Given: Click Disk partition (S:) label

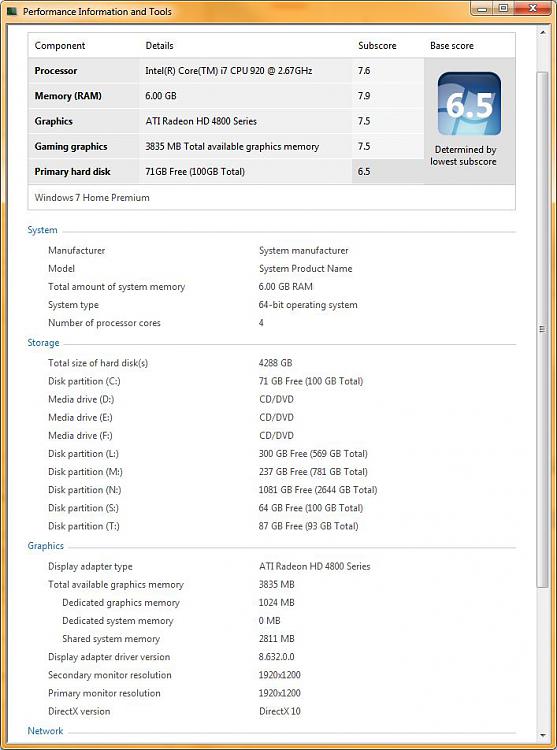Looking at the screenshot, I should (83, 508).
